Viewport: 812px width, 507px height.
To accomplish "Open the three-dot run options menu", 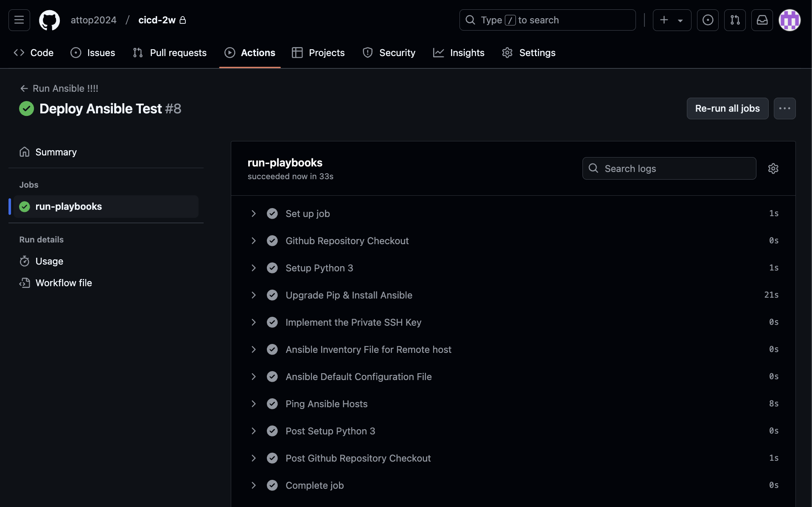I will (784, 109).
